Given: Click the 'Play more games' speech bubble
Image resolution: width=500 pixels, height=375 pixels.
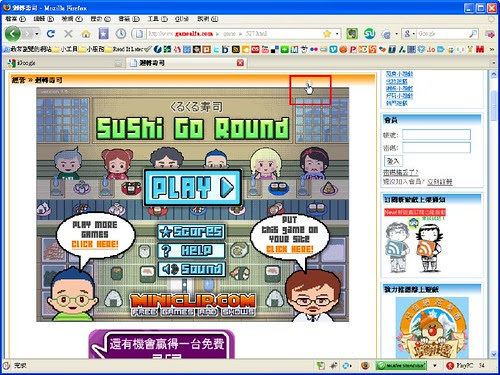Looking at the screenshot, I should [95, 234].
